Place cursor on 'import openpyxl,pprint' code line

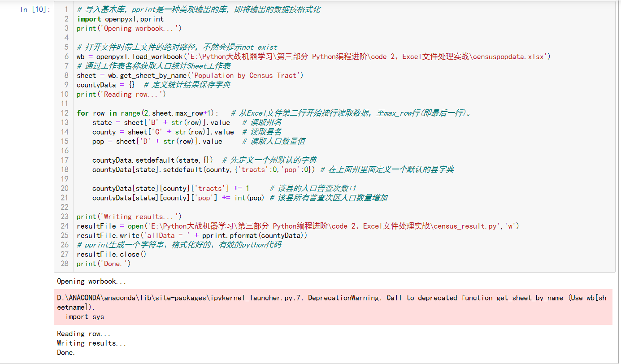pos(120,19)
